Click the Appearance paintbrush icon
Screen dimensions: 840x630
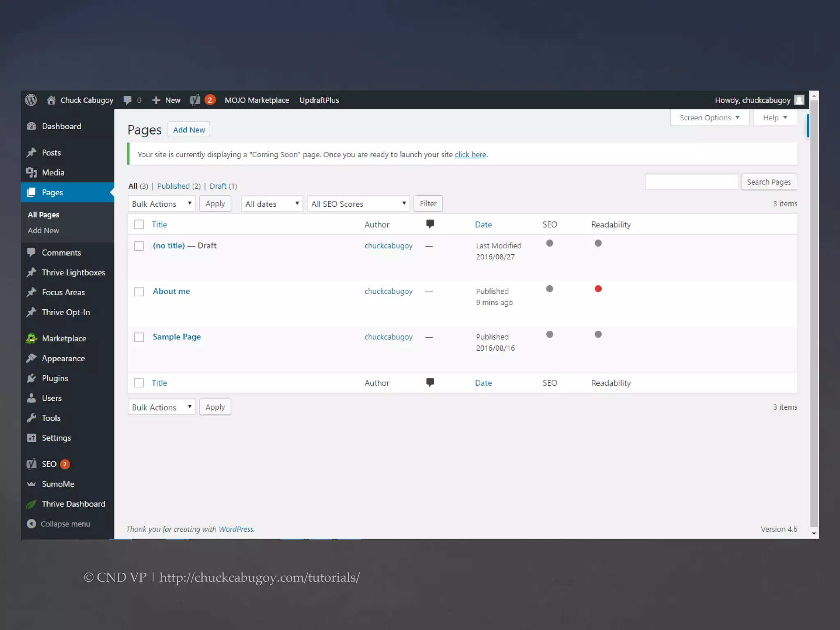click(32, 358)
